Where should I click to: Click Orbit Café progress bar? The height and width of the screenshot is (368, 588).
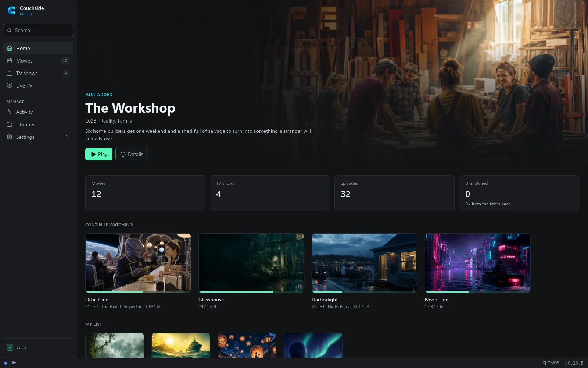pyautogui.click(x=138, y=292)
